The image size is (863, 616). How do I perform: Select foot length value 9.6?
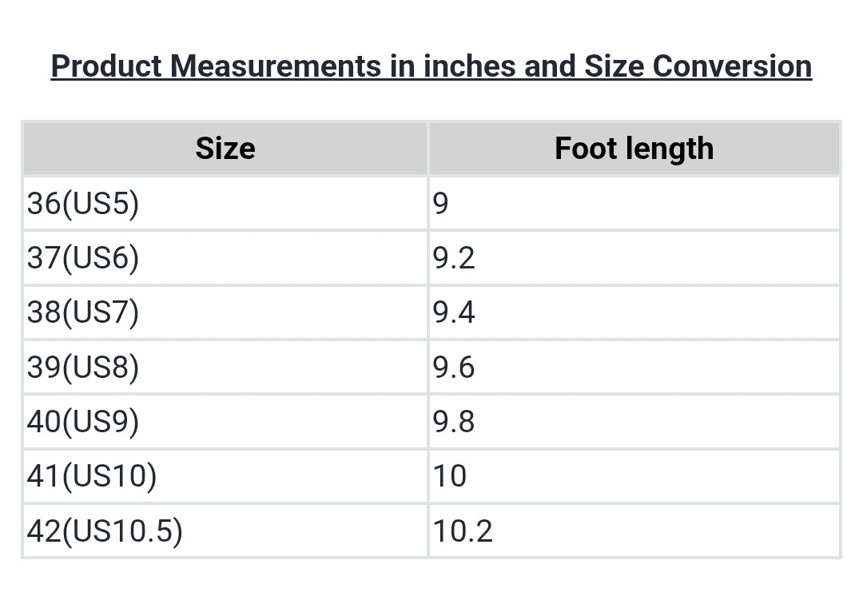[x=454, y=367]
